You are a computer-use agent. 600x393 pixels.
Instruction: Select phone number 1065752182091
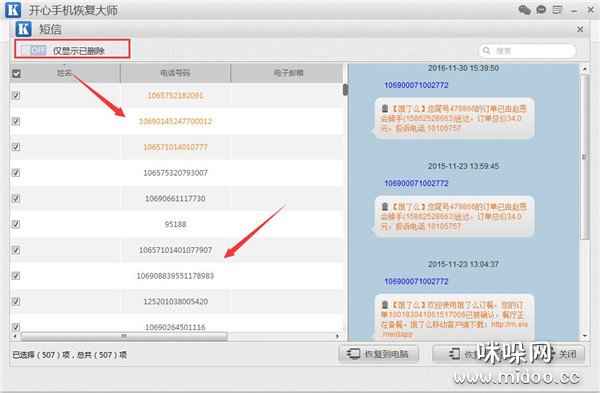tap(175, 95)
